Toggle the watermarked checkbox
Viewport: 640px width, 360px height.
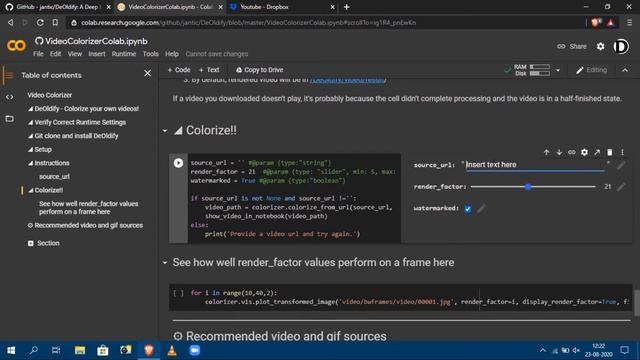click(468, 209)
